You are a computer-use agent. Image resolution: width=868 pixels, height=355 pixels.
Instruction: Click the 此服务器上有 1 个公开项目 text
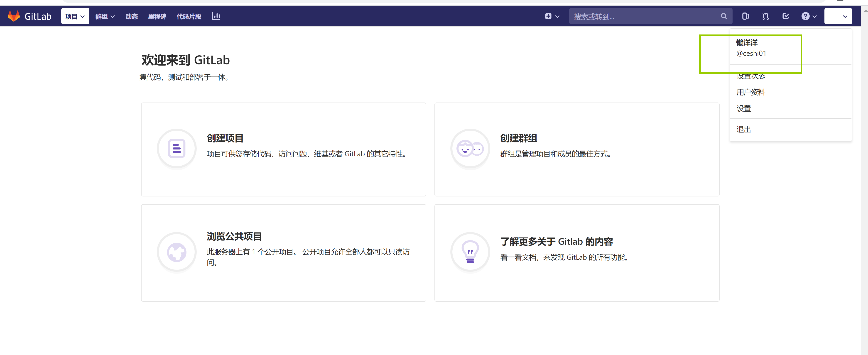308,257
